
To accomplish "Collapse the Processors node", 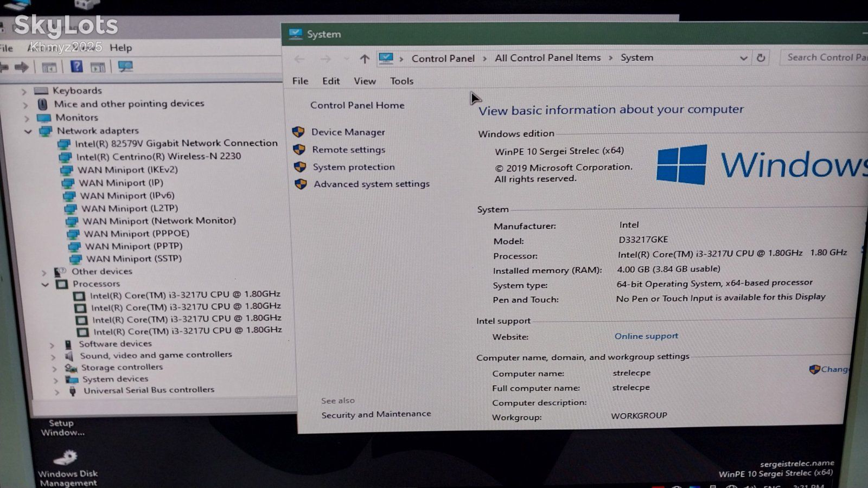I will coord(45,284).
